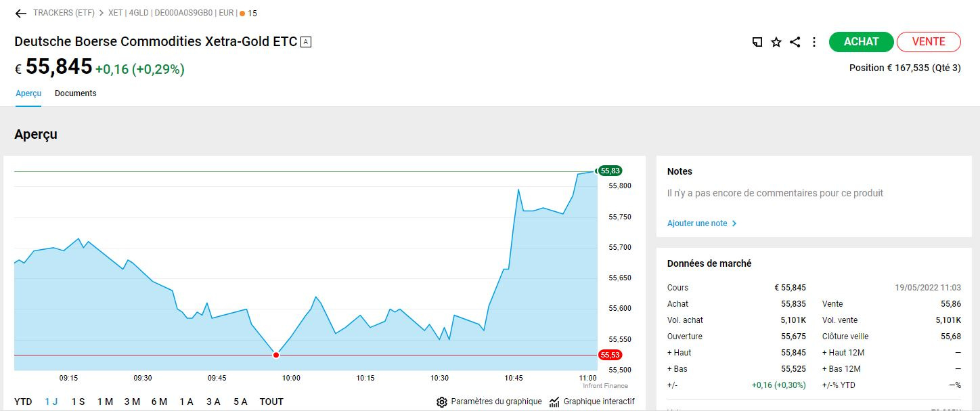
Task: Click the red low-point marker on chart
Action: coord(275,355)
